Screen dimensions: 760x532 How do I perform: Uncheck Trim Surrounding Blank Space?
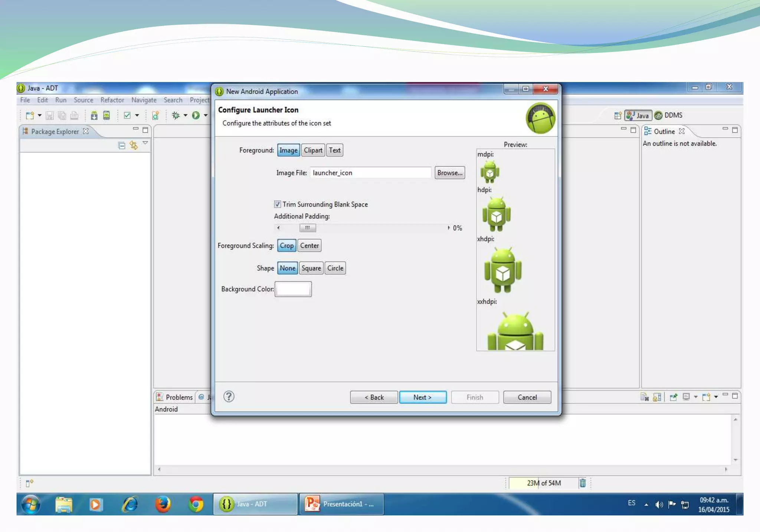pos(277,204)
